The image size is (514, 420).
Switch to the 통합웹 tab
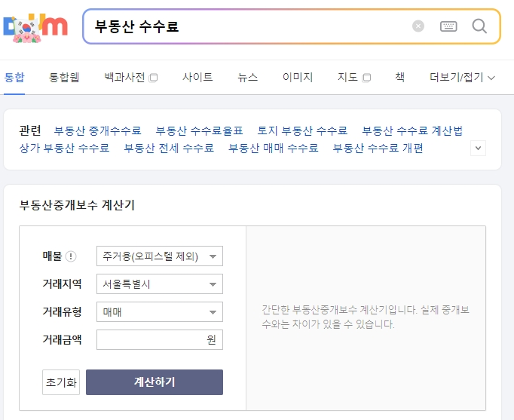[64, 78]
